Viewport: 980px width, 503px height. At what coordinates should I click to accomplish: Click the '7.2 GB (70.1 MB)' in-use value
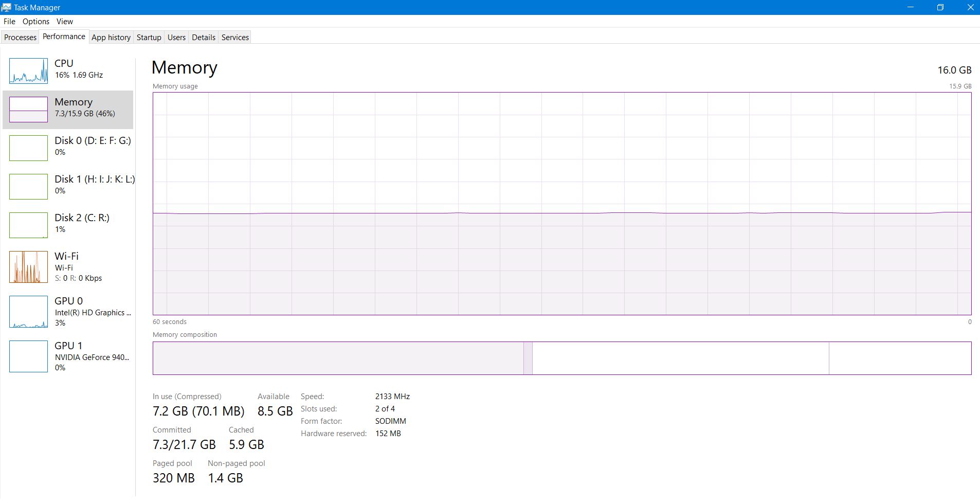(198, 411)
